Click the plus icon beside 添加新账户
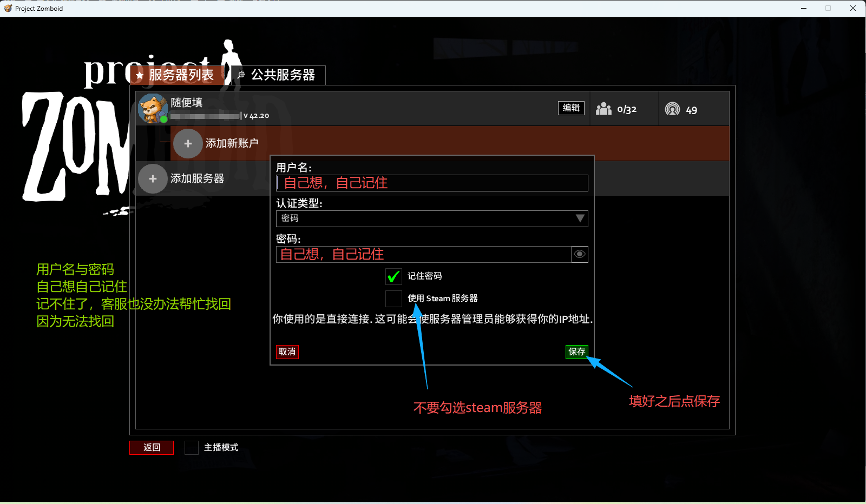This screenshot has height=504, width=866. 188,143
